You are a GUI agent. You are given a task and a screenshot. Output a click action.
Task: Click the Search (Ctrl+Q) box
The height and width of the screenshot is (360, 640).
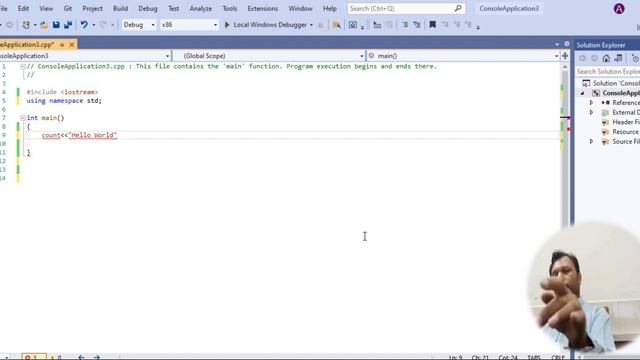406,8
